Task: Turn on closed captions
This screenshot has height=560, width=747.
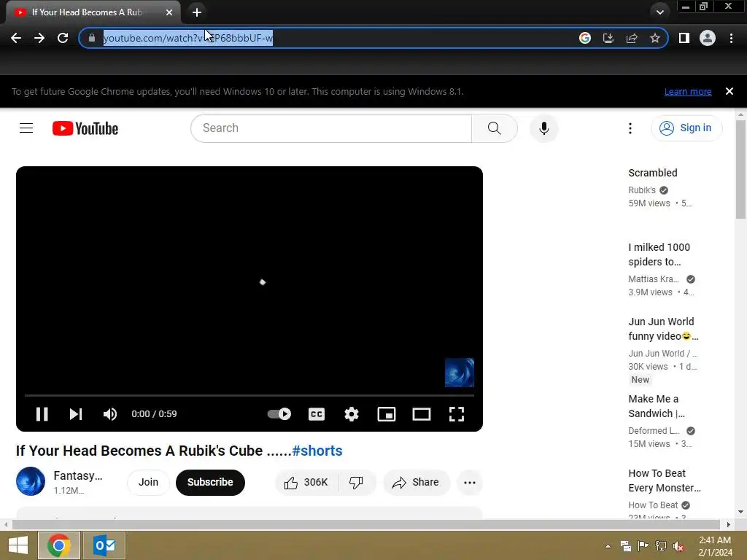Action: coord(317,414)
